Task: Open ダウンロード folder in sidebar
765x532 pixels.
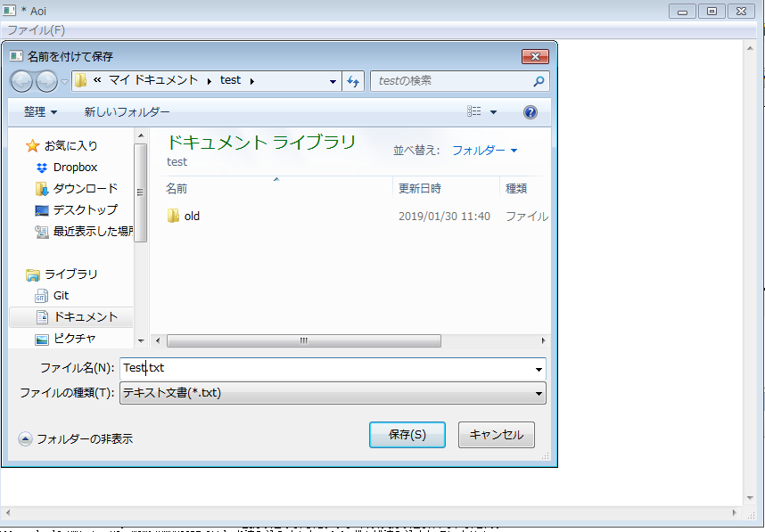Action: (86, 189)
